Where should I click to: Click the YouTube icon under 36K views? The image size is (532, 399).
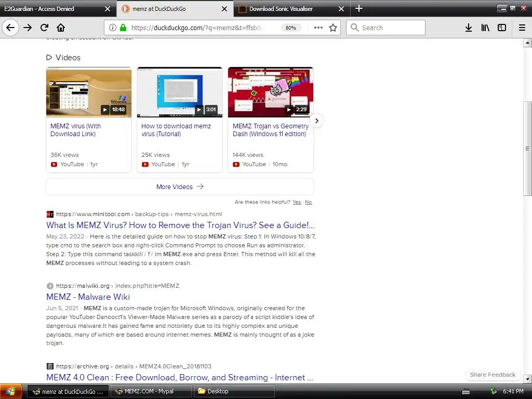(54, 164)
